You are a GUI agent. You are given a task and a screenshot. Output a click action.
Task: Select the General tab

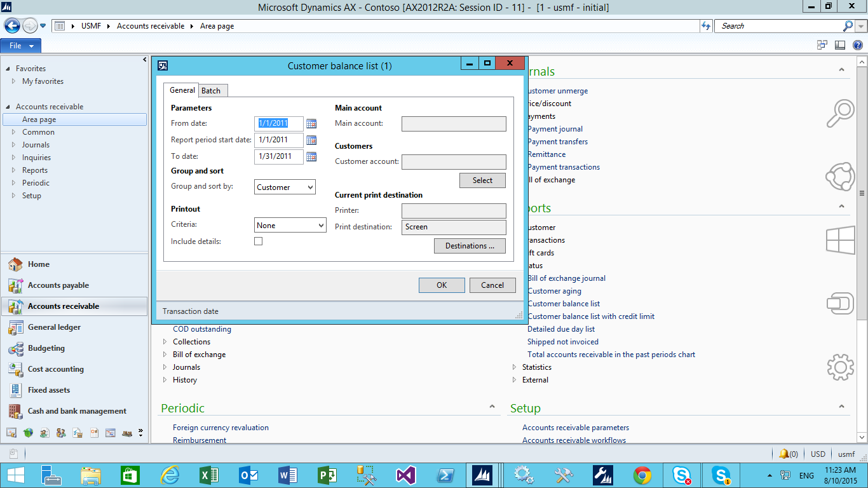(182, 90)
